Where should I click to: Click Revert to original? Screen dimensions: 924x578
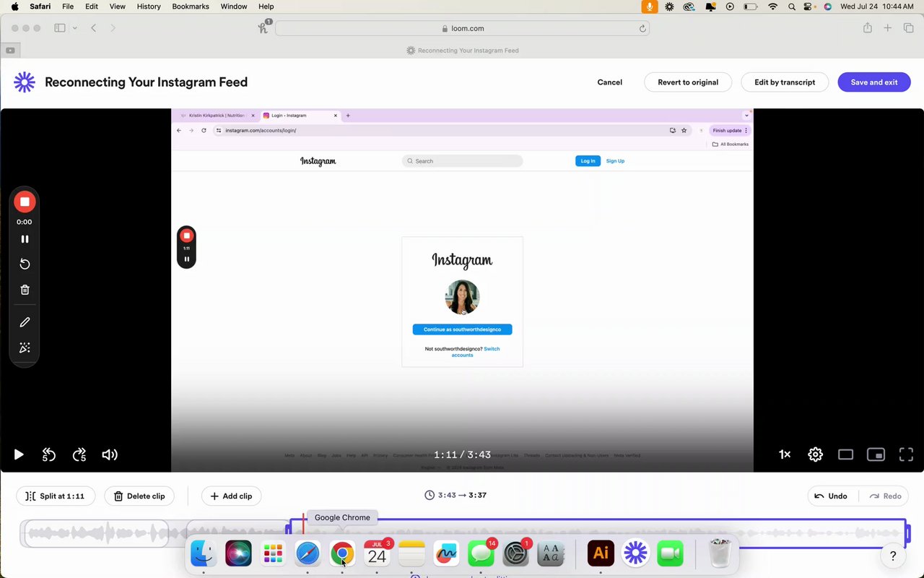coord(688,82)
